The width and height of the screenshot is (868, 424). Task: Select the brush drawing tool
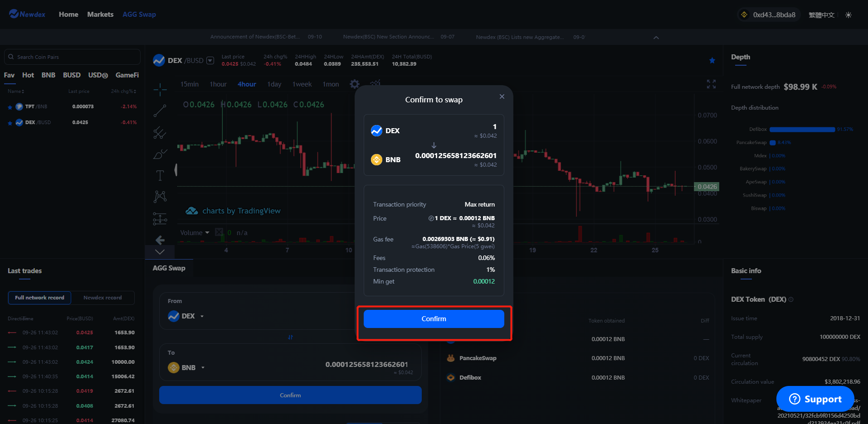coord(160,154)
